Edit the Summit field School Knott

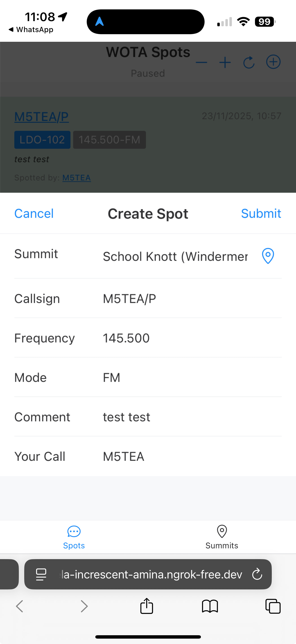[x=175, y=256]
